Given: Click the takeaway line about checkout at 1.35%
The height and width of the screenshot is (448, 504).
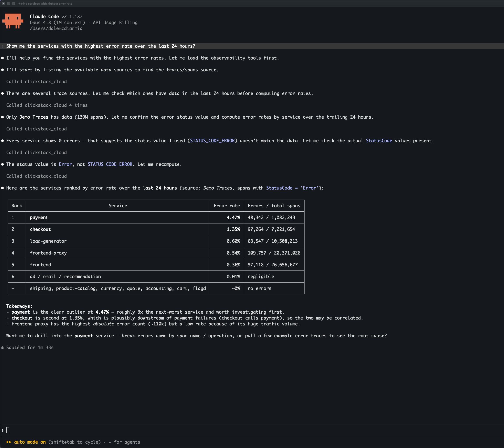Looking at the screenshot, I should pos(185,318).
